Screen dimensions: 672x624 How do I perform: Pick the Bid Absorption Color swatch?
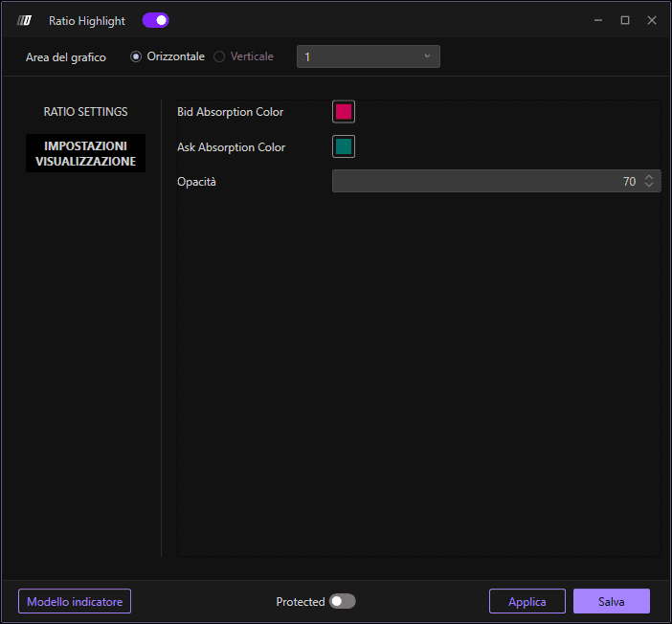coord(344,112)
